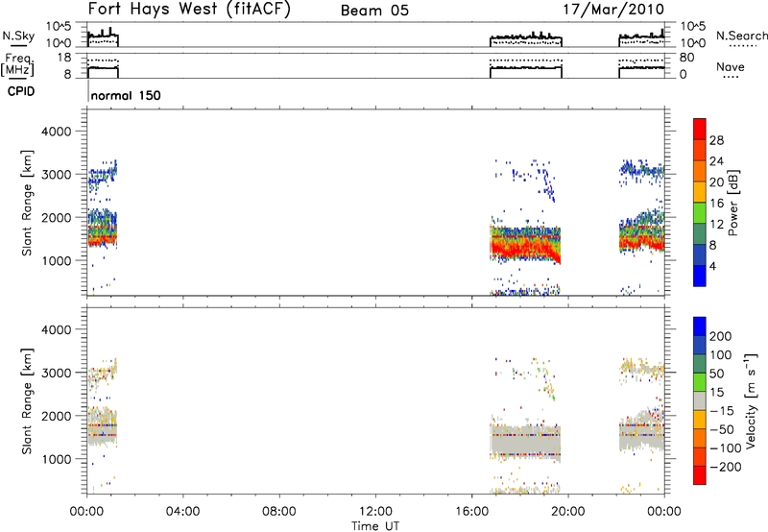The image size is (768, 532).
Task: Click the '80' Nave axis value
Action: 686,58
